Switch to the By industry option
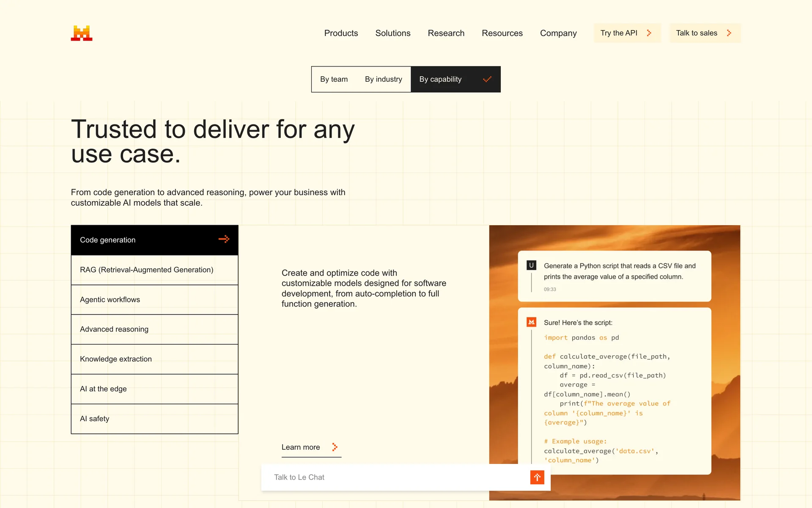Screen dimensions: 812x508 tap(383, 79)
